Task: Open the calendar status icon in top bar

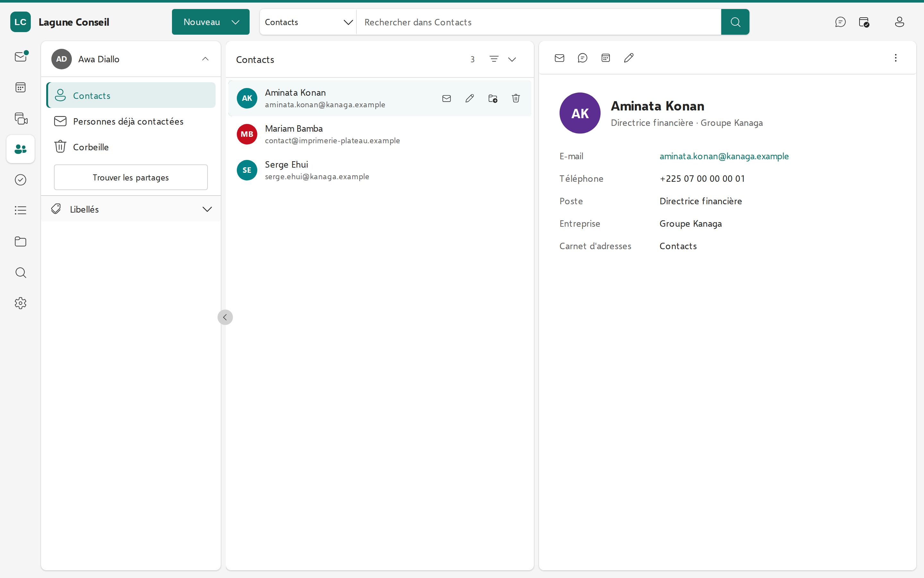Action: (864, 22)
